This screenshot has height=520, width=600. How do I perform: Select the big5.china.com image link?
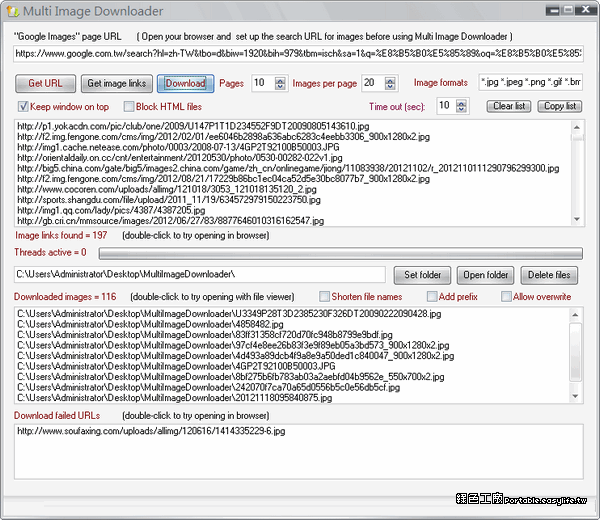(288, 168)
